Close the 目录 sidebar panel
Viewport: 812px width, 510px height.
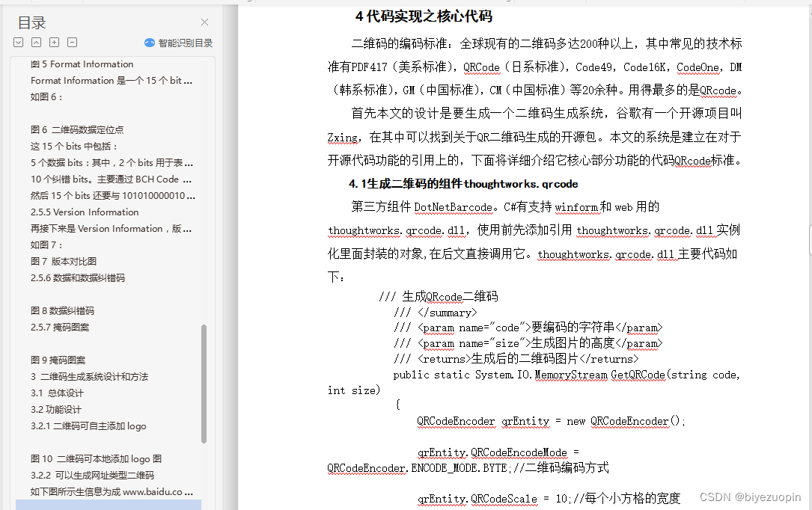pos(204,22)
